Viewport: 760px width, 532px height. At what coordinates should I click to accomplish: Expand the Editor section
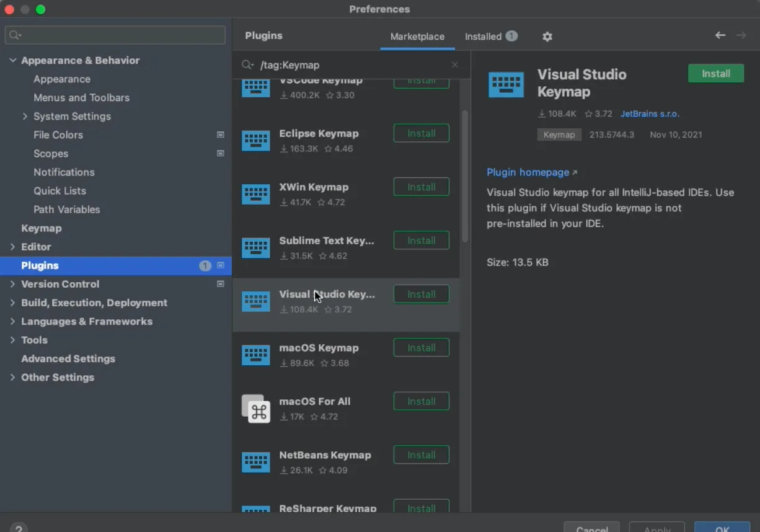pyautogui.click(x=12, y=247)
